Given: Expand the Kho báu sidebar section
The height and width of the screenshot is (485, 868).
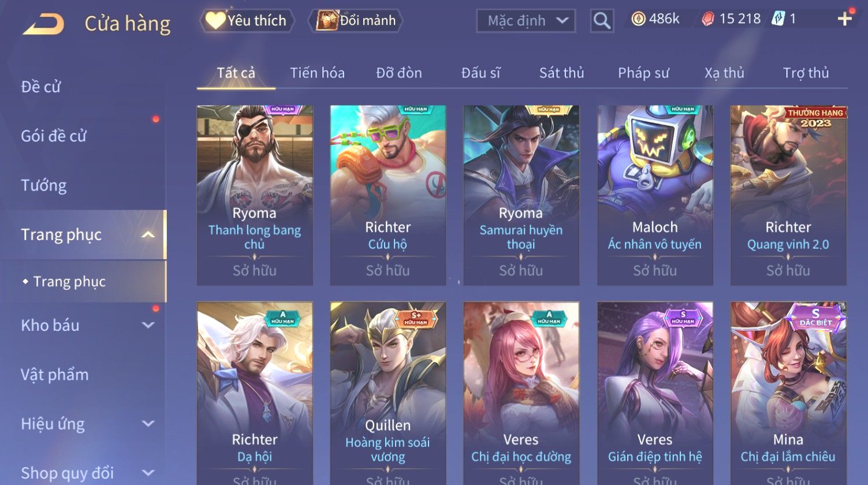Looking at the screenshot, I should click(148, 325).
